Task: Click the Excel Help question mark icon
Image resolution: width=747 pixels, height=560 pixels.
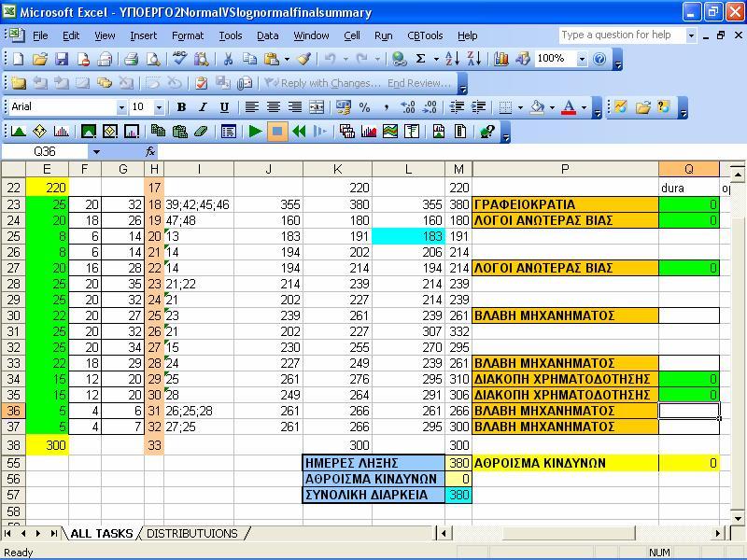Action: (599, 59)
